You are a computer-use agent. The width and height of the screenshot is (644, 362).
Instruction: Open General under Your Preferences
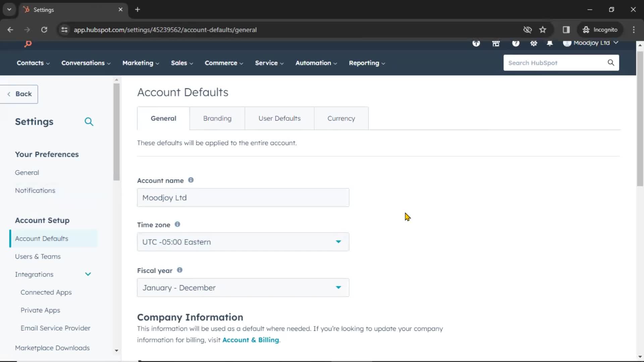27,173
